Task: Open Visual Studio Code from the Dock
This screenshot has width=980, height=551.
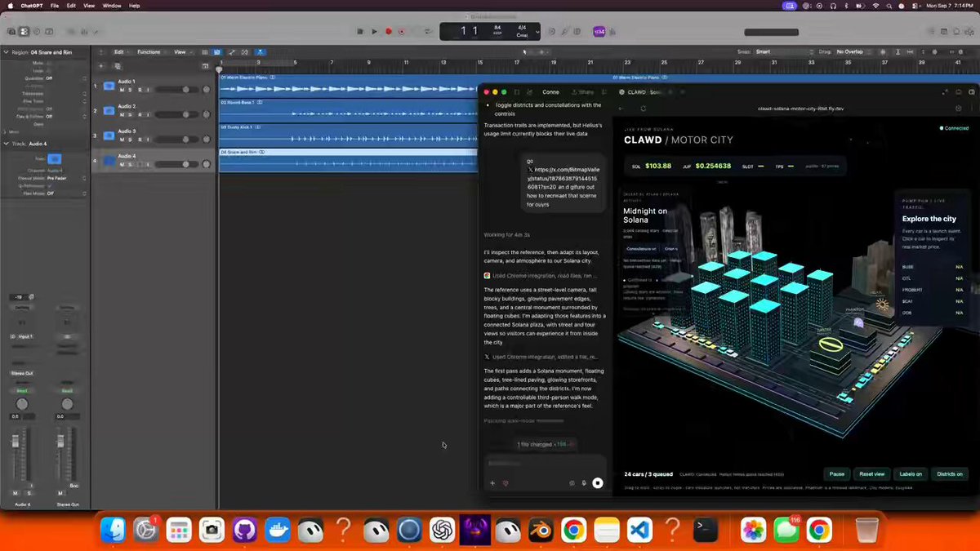Action: (639, 531)
